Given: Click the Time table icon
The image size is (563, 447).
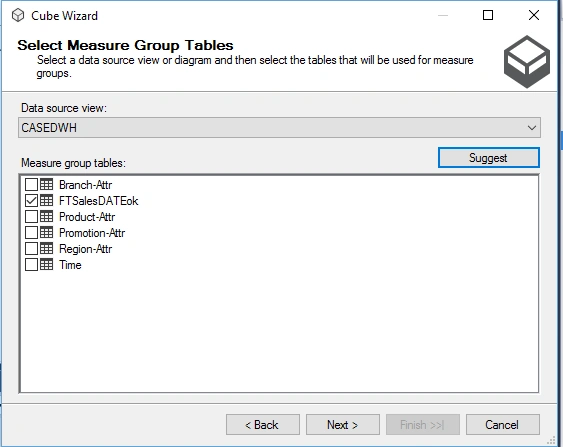Looking at the screenshot, I should 46,265.
